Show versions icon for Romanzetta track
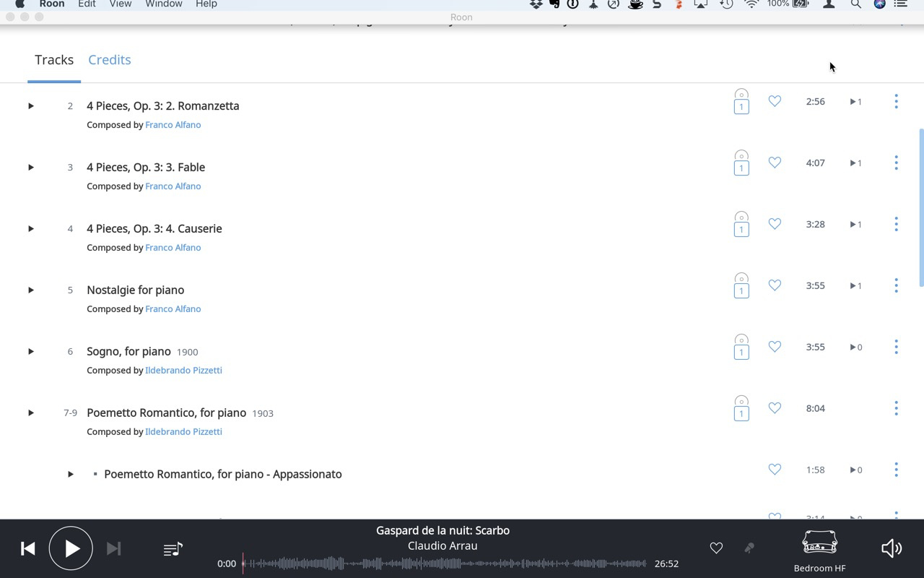Viewport: 924px width, 578px height. [741, 101]
